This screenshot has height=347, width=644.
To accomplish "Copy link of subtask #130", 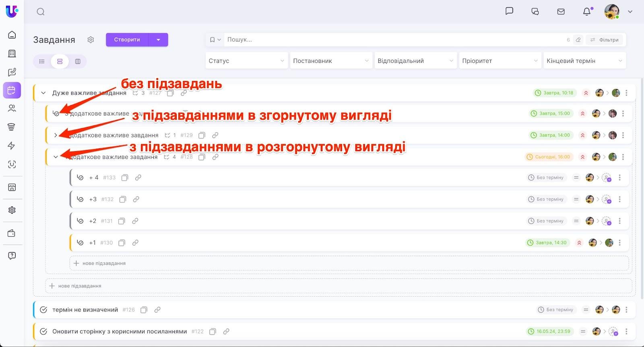I will [135, 243].
